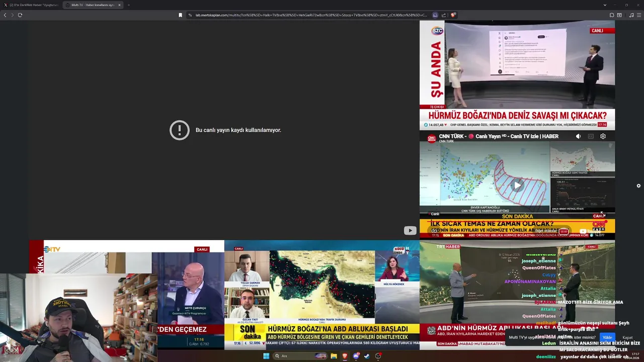The width and height of the screenshot is (644, 362).
Task: Select the 'Multi TV - Haber kanalları' tab
Action: click(x=93, y=5)
